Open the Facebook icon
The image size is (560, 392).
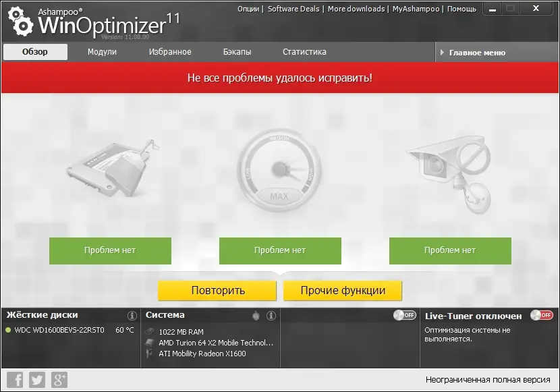pyautogui.click(x=15, y=379)
